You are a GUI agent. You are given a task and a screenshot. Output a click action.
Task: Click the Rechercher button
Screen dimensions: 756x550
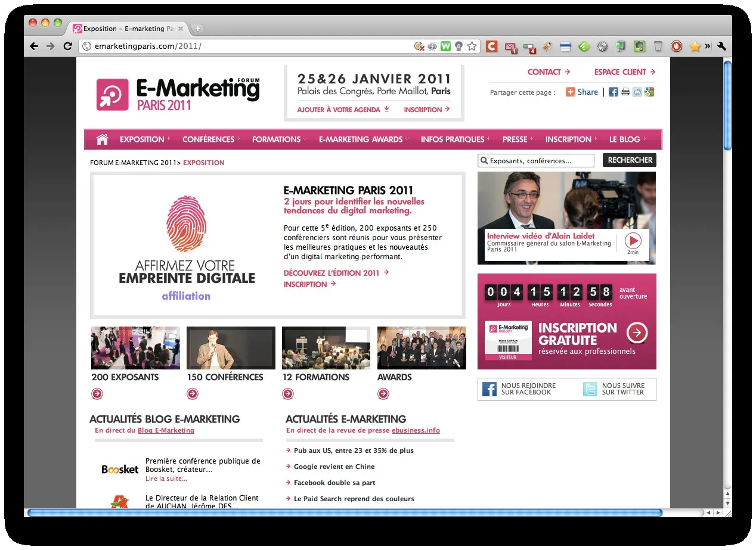point(630,160)
